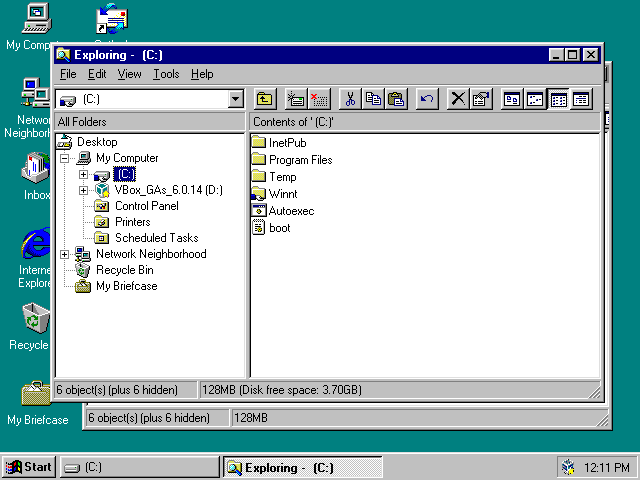This screenshot has width=640, height=480.
Task: Select Control Panel in folder tree
Action: (x=147, y=206)
